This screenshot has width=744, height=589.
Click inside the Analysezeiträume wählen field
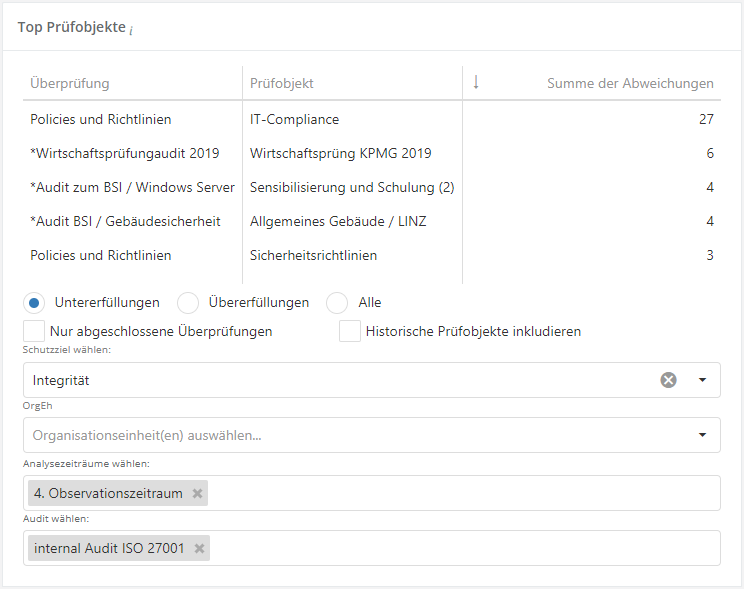(460, 493)
